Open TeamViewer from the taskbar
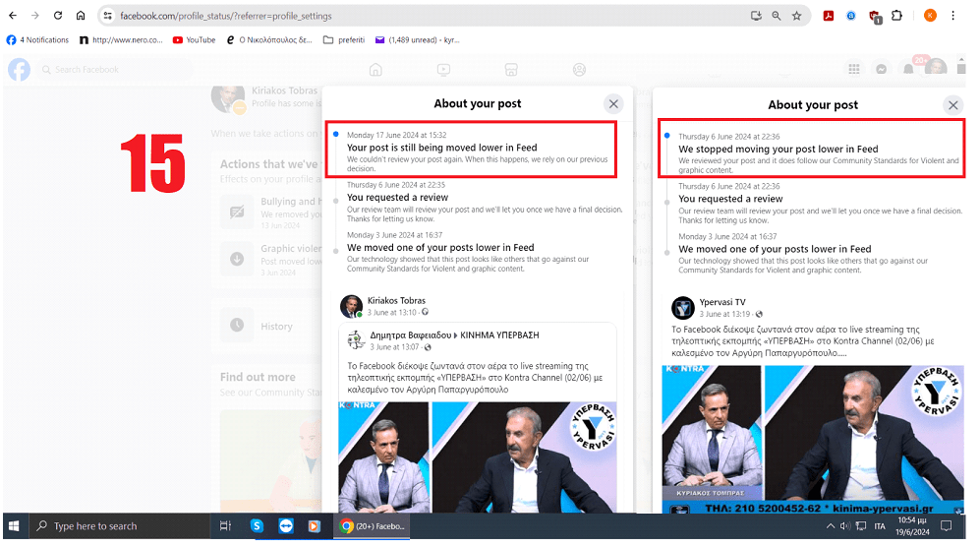This screenshot has width=980, height=547. [286, 525]
